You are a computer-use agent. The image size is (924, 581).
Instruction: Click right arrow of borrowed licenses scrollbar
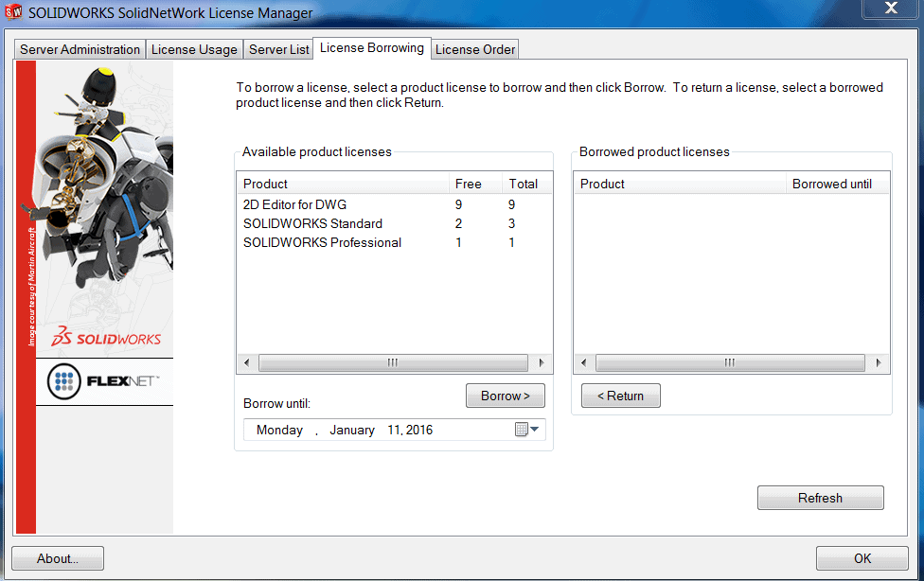point(878,362)
